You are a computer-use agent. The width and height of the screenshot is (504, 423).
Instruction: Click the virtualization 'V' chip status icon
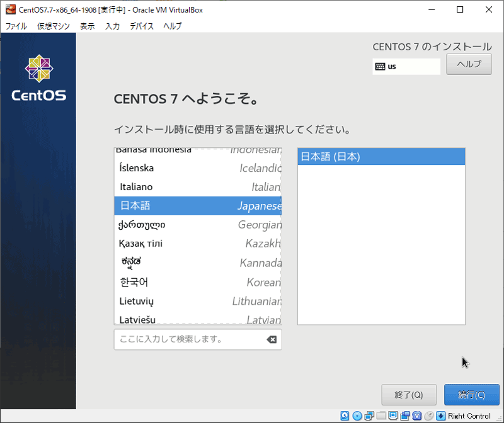(417, 415)
